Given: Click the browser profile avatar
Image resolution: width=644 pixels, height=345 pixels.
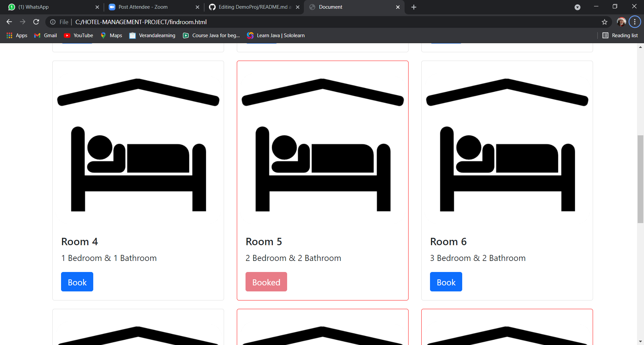Looking at the screenshot, I should pyautogui.click(x=622, y=22).
